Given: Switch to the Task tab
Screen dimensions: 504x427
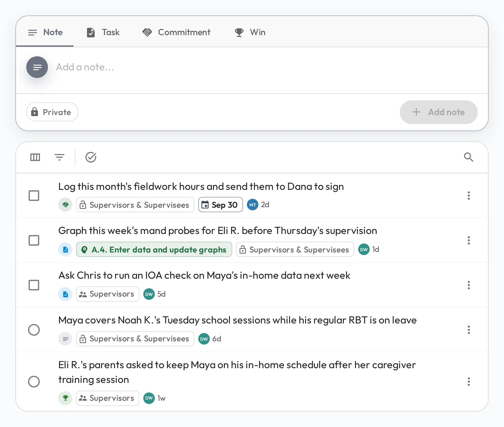Looking at the screenshot, I should [x=103, y=32].
